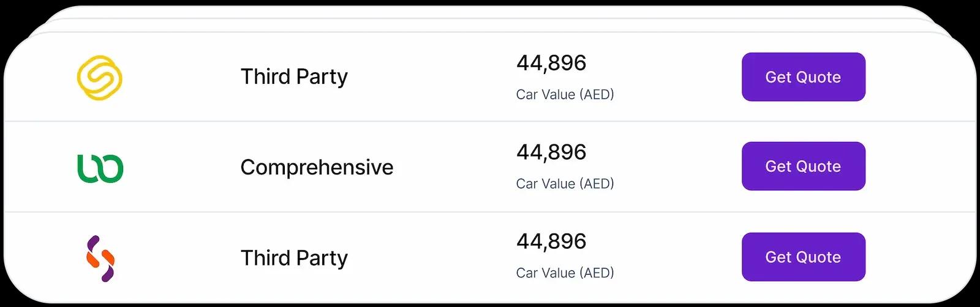
Task: Click the 44,896 value in the top row
Action: (551, 63)
